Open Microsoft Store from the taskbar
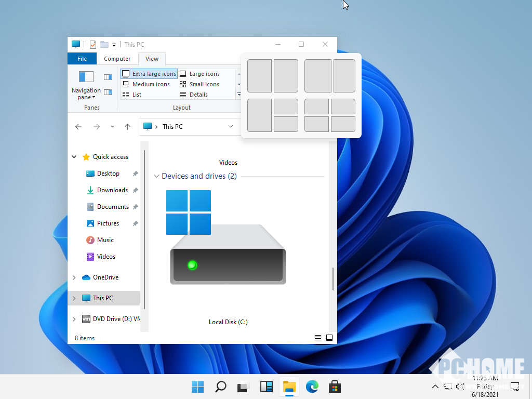532x399 pixels. (335, 387)
